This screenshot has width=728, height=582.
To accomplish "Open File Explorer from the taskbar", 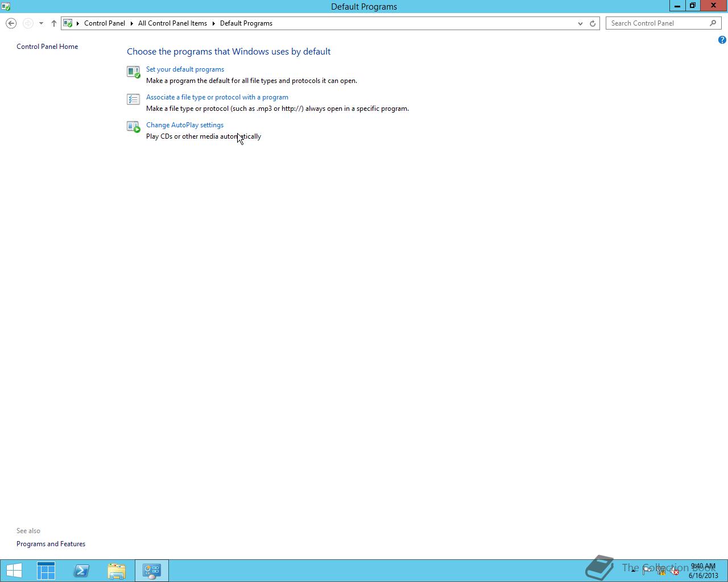I will pos(117,571).
